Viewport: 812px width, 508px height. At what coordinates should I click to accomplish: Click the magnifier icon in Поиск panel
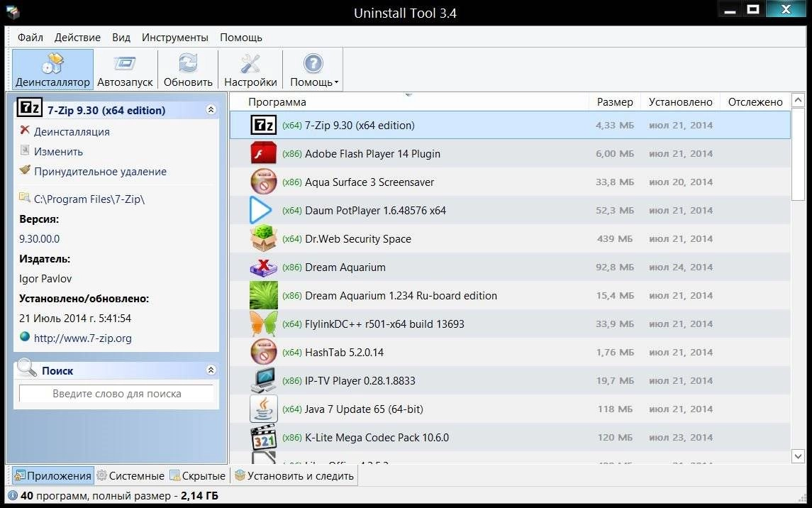click(x=26, y=368)
